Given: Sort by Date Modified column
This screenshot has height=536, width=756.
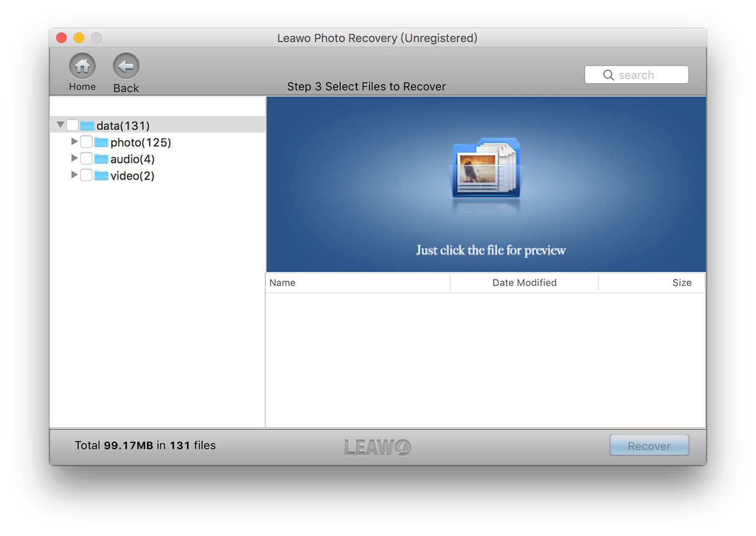Looking at the screenshot, I should pyautogui.click(x=524, y=283).
